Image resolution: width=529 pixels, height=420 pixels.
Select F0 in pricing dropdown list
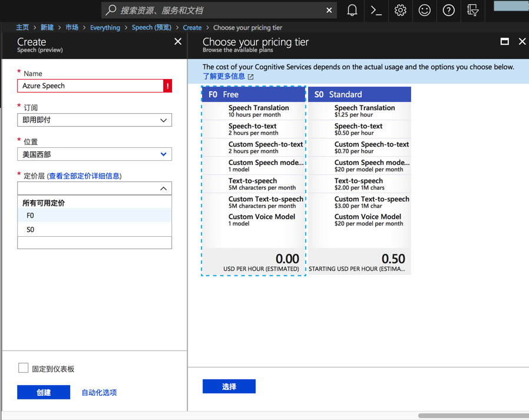[94, 215]
